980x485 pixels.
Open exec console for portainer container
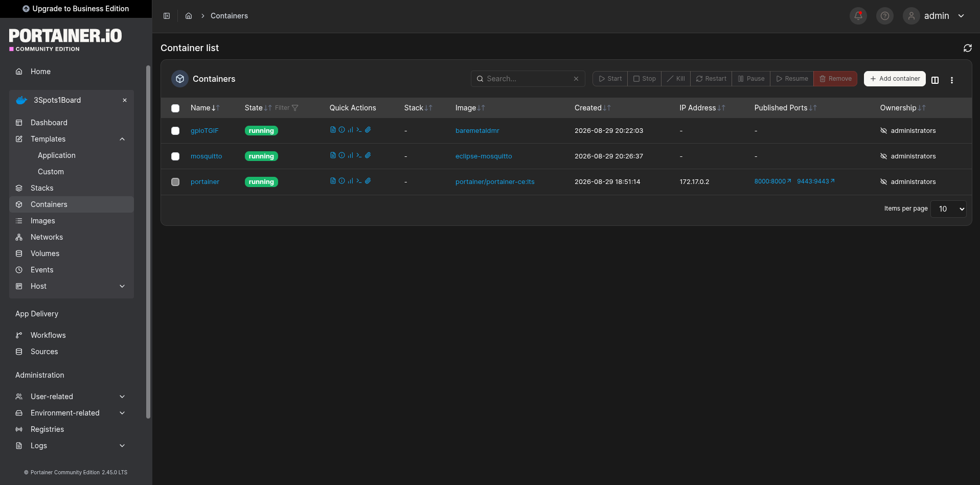tap(359, 181)
